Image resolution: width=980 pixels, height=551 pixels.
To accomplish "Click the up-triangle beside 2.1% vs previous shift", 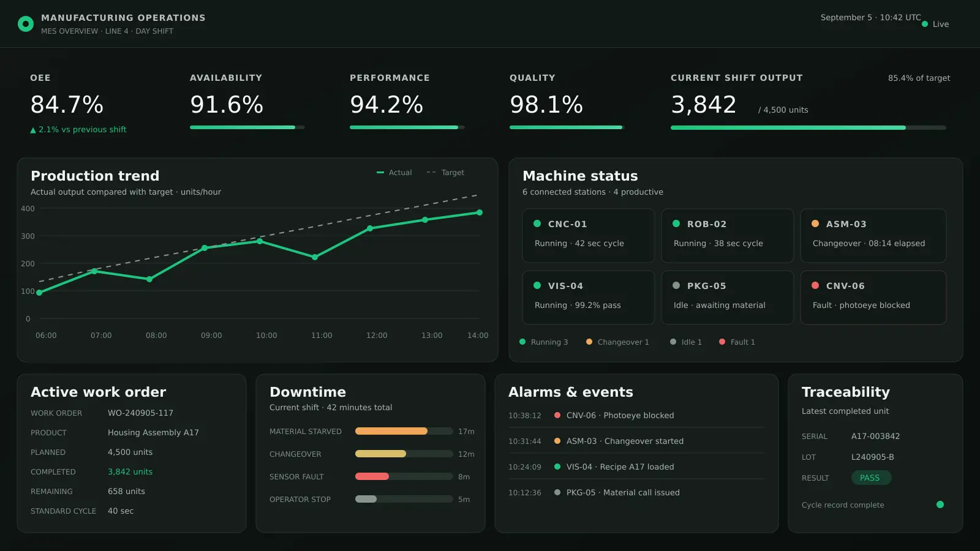I will tap(33, 130).
